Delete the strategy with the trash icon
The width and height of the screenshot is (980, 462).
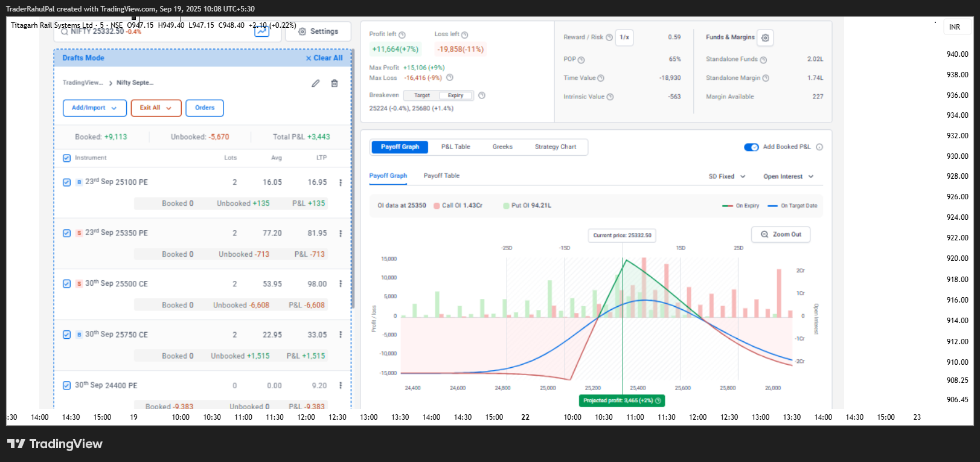pyautogui.click(x=335, y=83)
